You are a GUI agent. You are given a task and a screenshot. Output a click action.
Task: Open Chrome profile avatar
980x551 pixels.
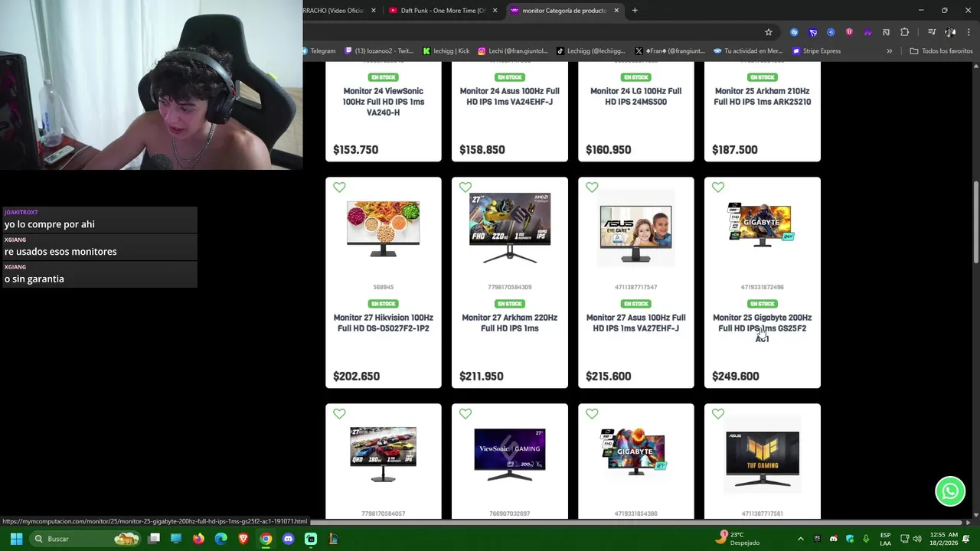950,32
